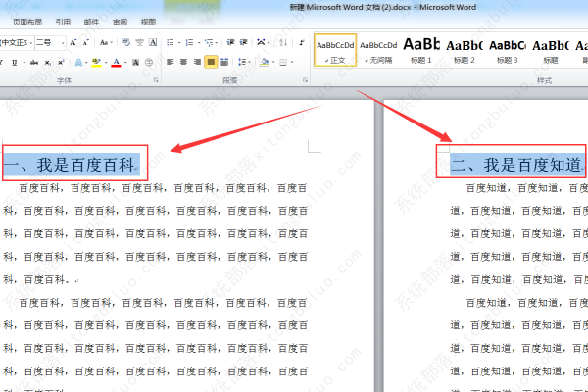
Task: Click the Increase Indent icon
Action: point(244,42)
